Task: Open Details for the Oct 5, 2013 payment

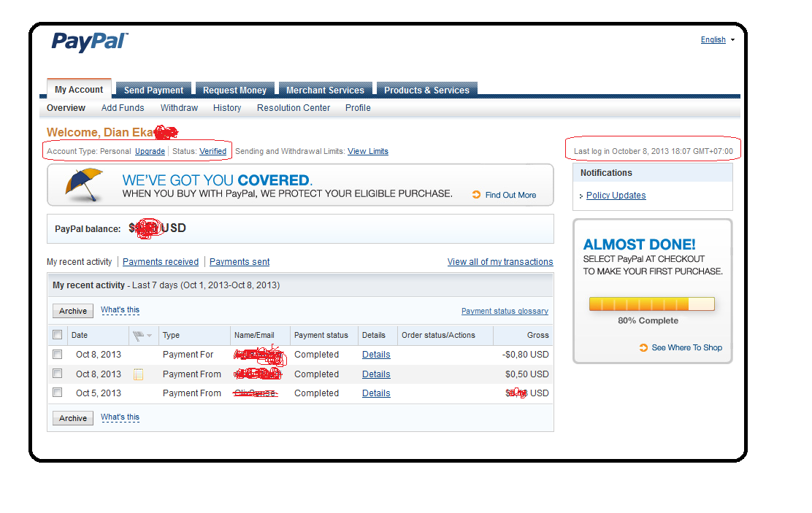Action: click(x=376, y=393)
